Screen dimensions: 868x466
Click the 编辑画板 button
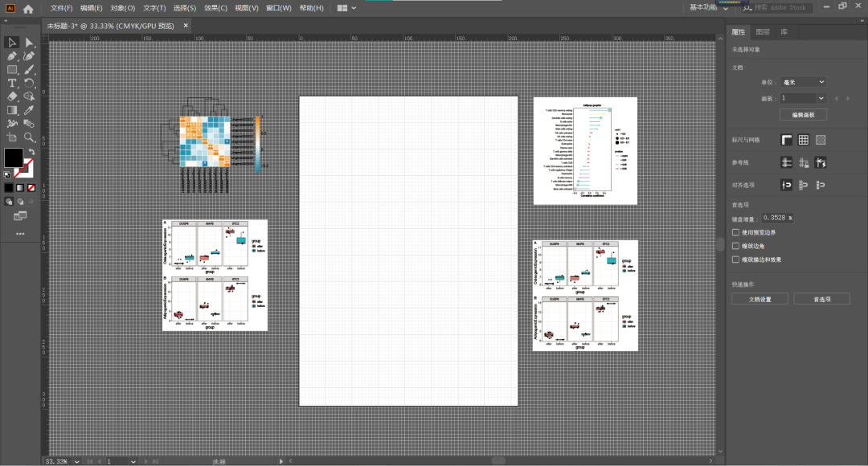[803, 115]
